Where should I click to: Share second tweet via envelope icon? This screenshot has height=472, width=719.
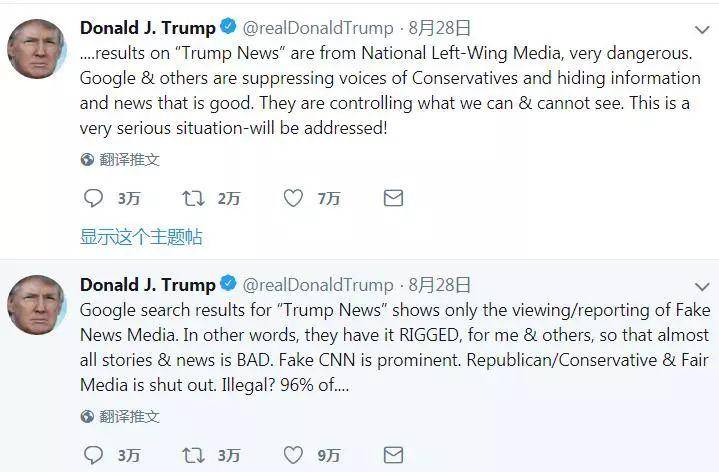(x=393, y=455)
